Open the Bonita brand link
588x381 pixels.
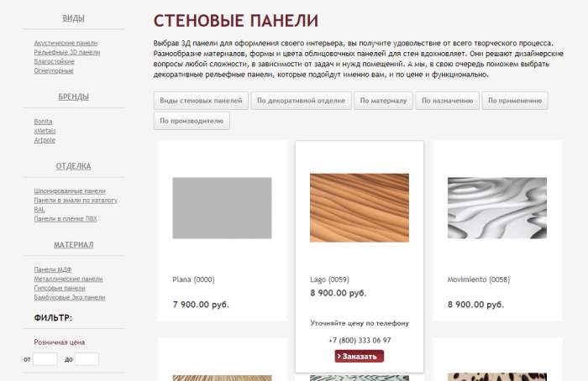(43, 122)
